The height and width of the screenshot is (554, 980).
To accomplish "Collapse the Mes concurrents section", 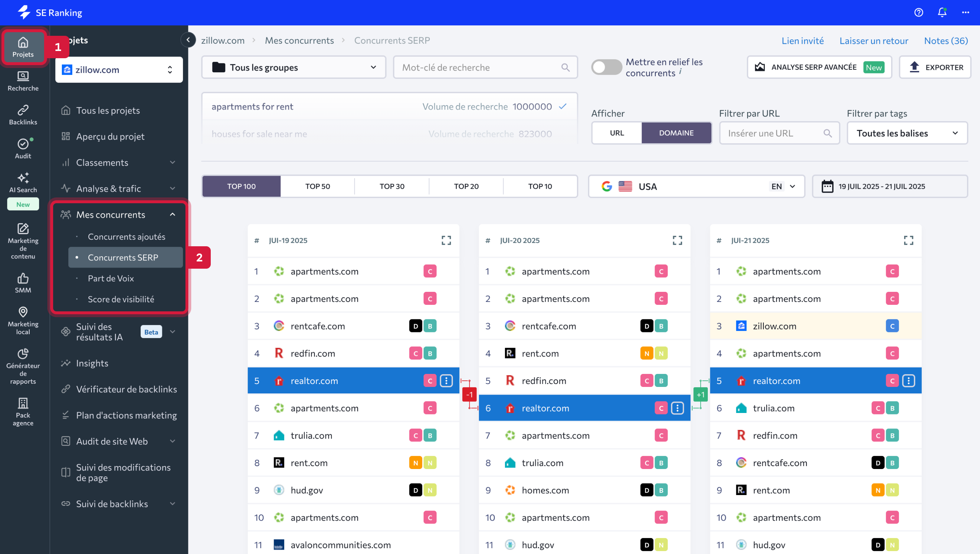I will pos(172,214).
